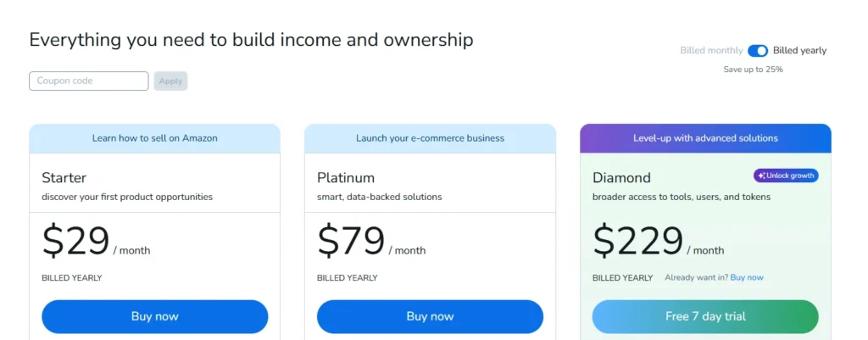The width and height of the screenshot is (868, 340).
Task: Focus the Coupon code input field
Action: coord(89,81)
